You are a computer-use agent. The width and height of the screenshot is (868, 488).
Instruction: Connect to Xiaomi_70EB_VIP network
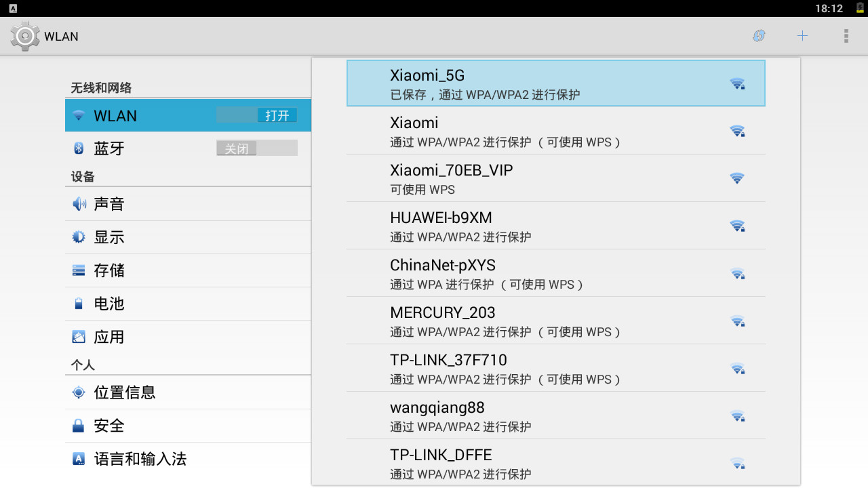556,178
